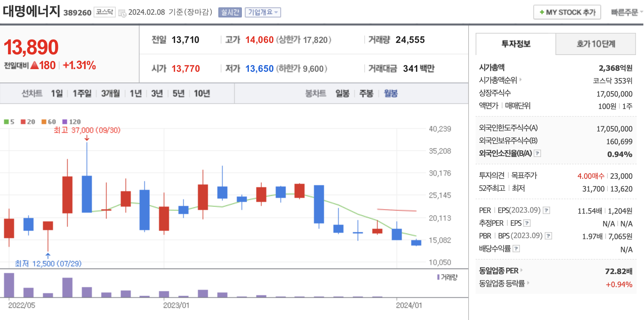644x320 pixels.
Task: Open the 동일업종 등락률 link
Action: 502,283
